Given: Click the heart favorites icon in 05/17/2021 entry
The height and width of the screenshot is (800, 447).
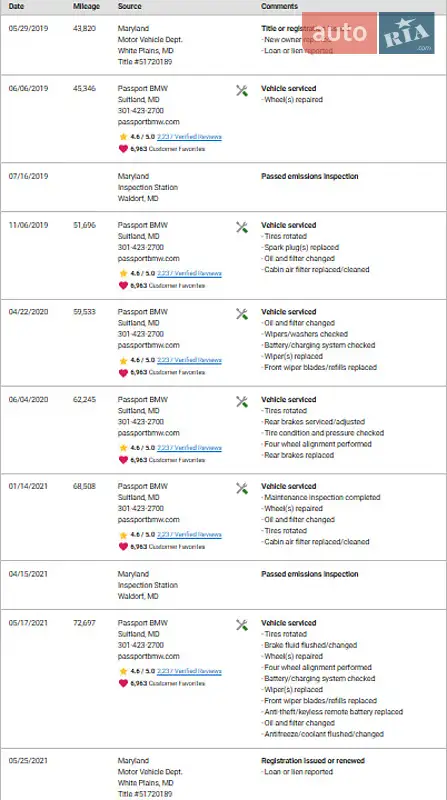Looking at the screenshot, I should [123, 684].
